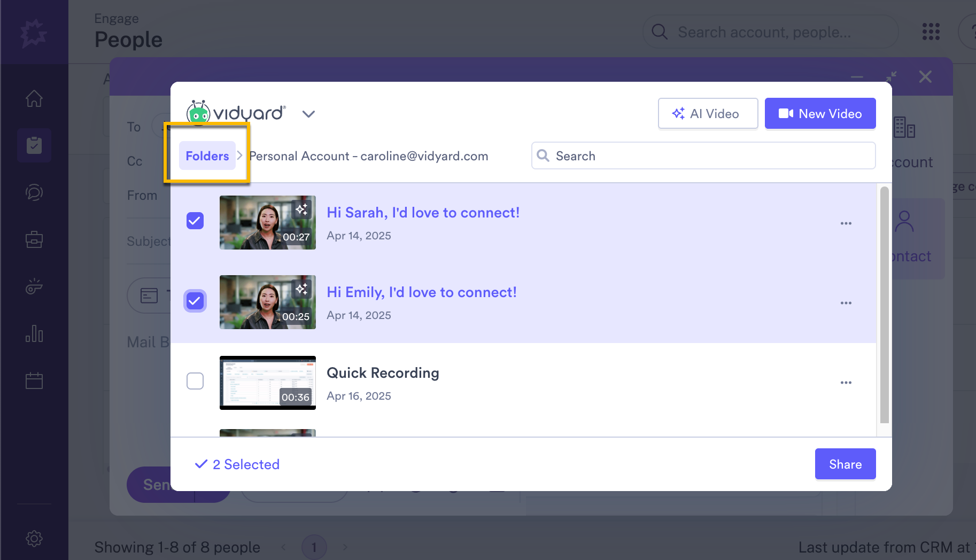976x560 pixels.
Task: Open more options for Hi Sarah video
Action: [846, 223]
